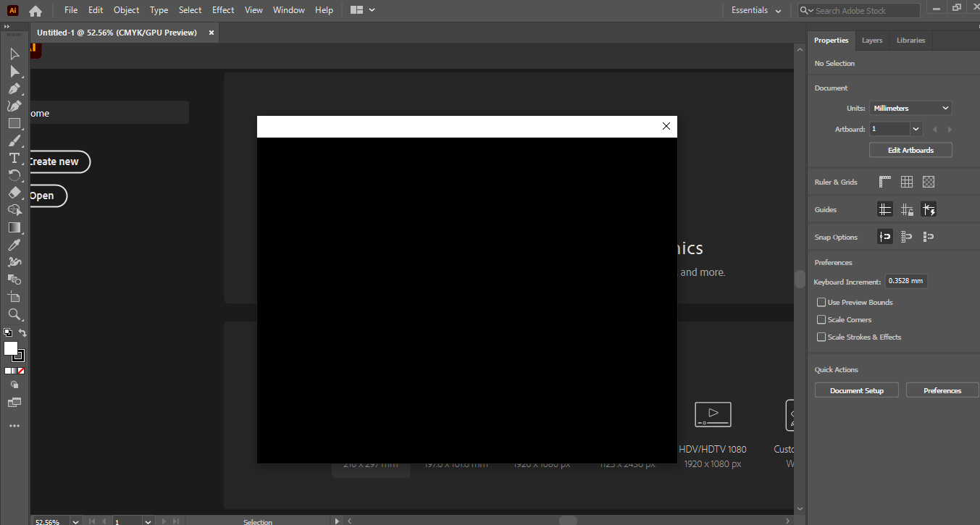The height and width of the screenshot is (525, 980).
Task: Toggle snap to point in Snap Options
Action: click(884, 236)
